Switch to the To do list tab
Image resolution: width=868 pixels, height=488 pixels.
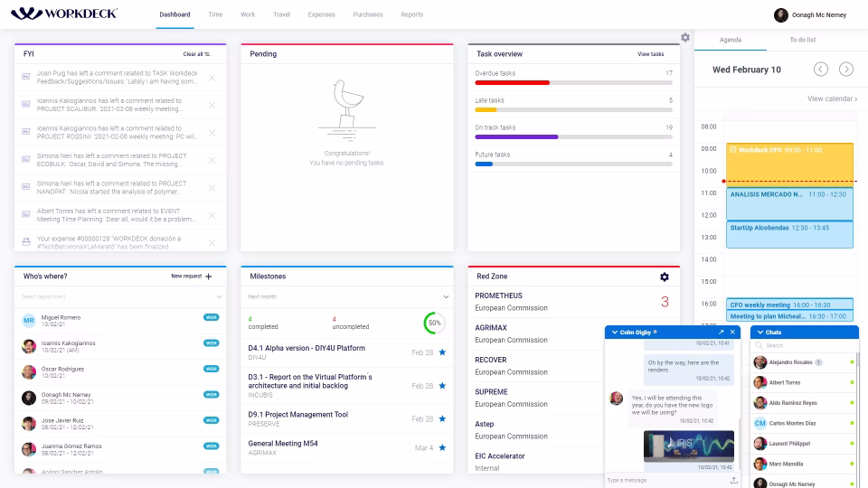point(802,40)
